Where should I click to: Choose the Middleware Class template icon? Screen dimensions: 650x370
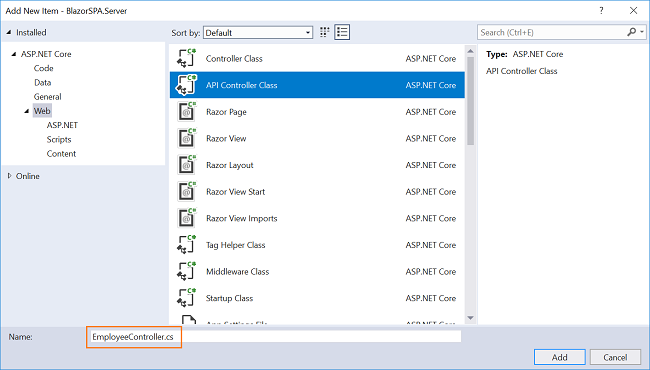pos(187,271)
